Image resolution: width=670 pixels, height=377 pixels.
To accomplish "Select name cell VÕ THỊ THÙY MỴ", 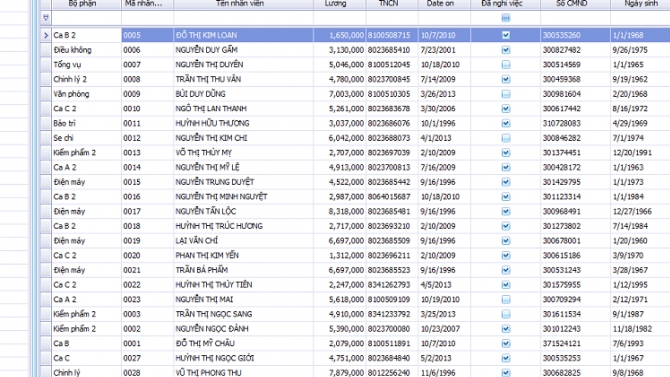I will click(x=244, y=153).
